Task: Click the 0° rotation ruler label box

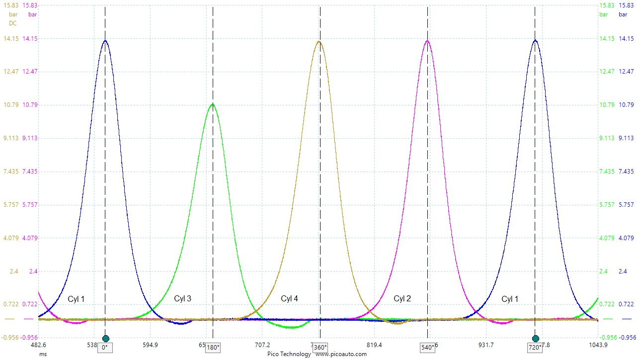Action: click(x=105, y=348)
